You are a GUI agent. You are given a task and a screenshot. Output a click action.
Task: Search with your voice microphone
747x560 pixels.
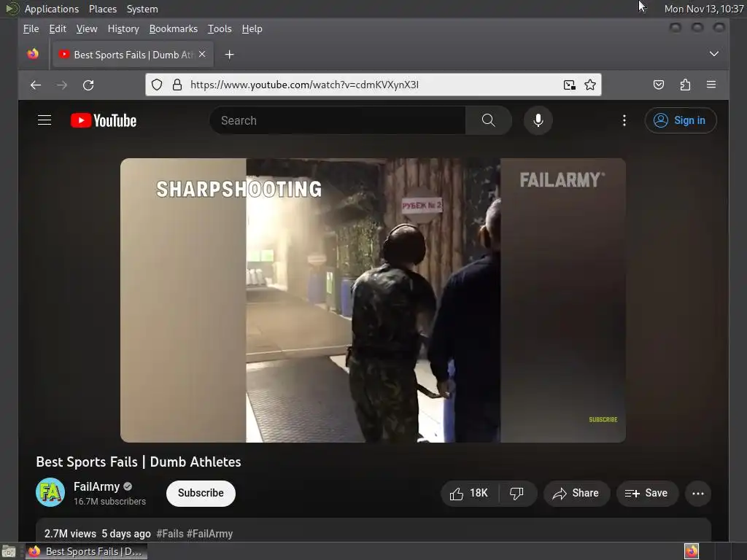(538, 120)
